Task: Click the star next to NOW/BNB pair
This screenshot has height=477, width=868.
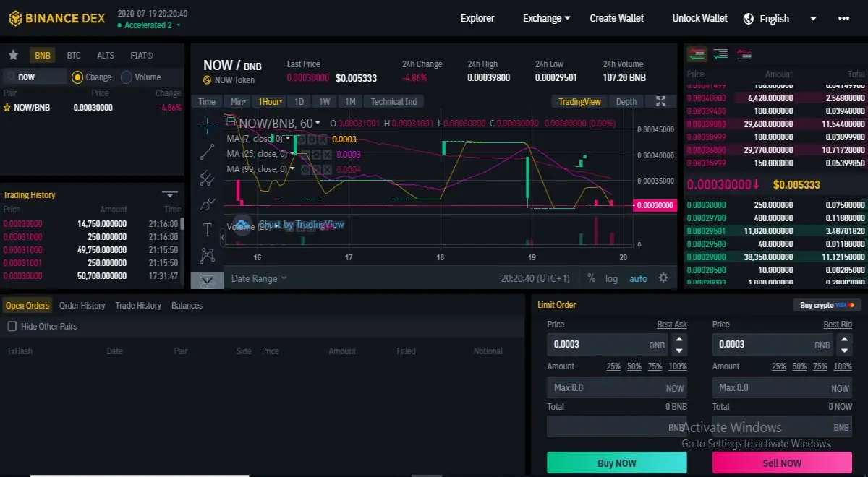Action: point(7,108)
